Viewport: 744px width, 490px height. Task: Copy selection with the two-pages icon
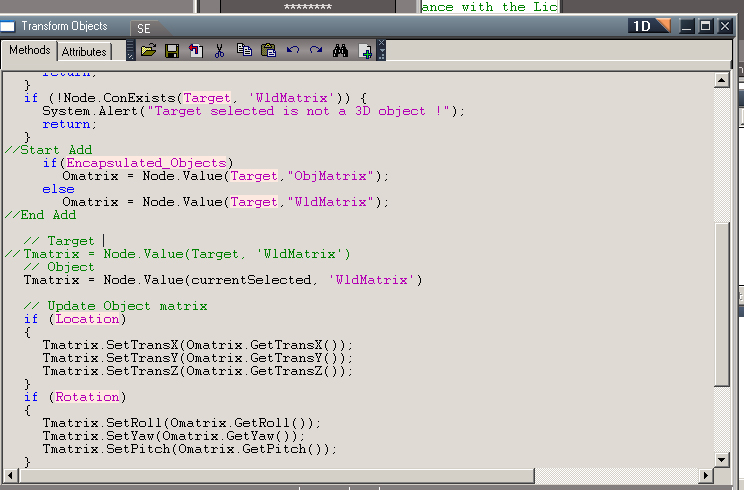244,50
